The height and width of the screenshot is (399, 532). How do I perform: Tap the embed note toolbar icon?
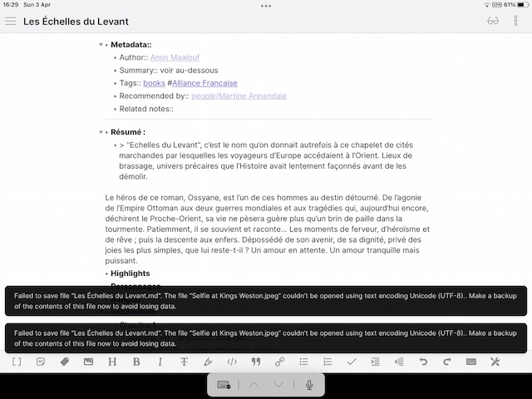point(41,362)
